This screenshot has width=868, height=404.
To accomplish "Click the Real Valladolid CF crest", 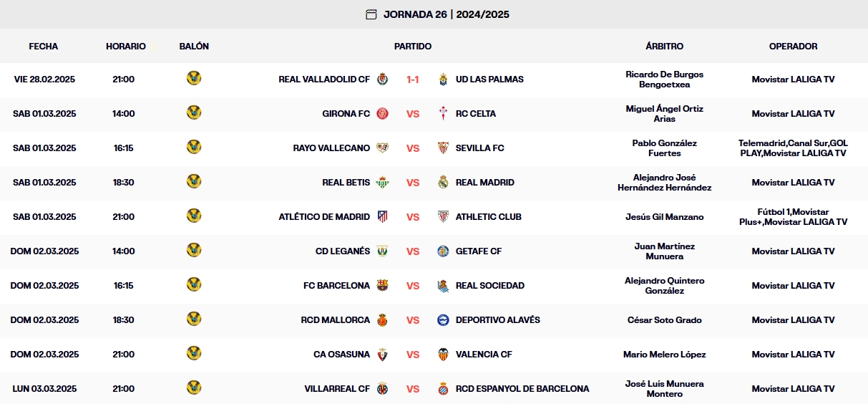I will click(383, 80).
